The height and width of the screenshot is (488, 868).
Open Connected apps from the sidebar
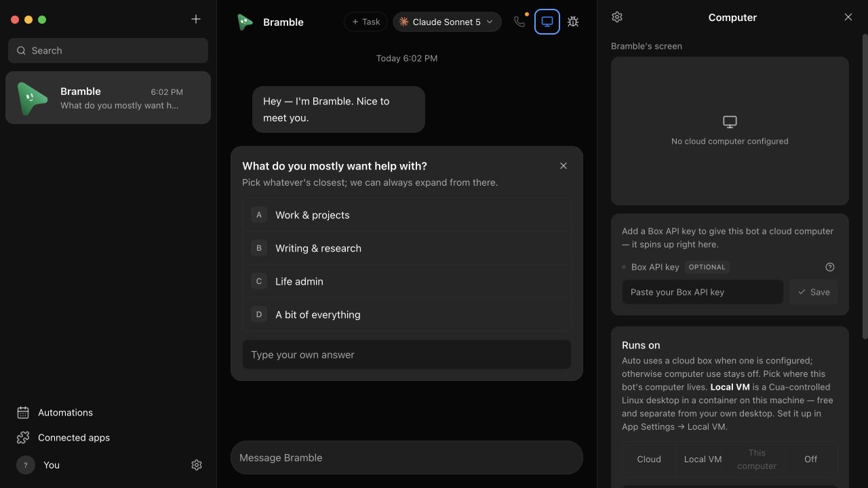pyautogui.click(x=64, y=437)
